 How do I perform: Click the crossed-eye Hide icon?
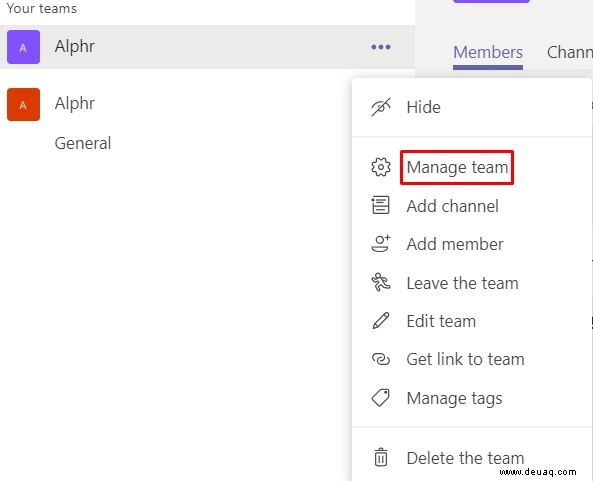381,107
